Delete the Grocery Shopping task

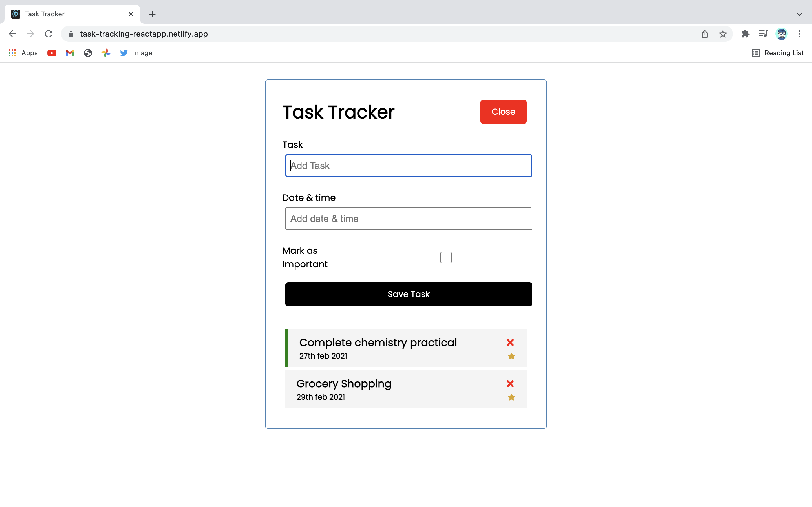point(510,384)
